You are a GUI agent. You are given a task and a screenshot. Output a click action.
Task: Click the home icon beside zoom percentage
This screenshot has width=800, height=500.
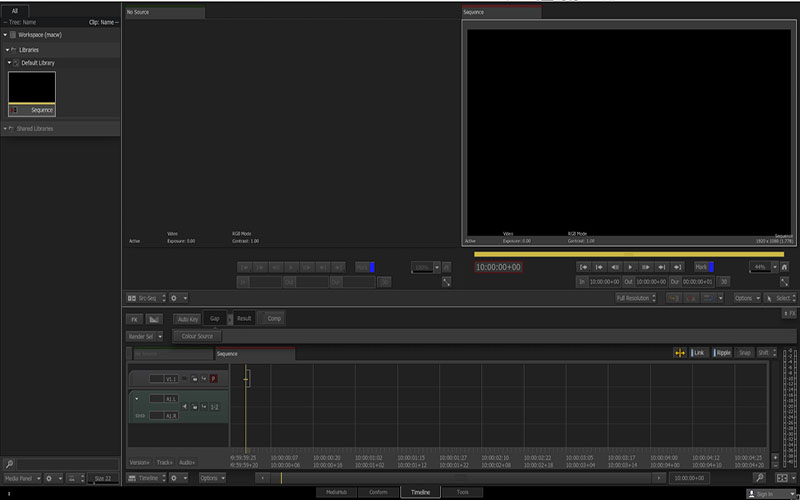tap(784, 267)
